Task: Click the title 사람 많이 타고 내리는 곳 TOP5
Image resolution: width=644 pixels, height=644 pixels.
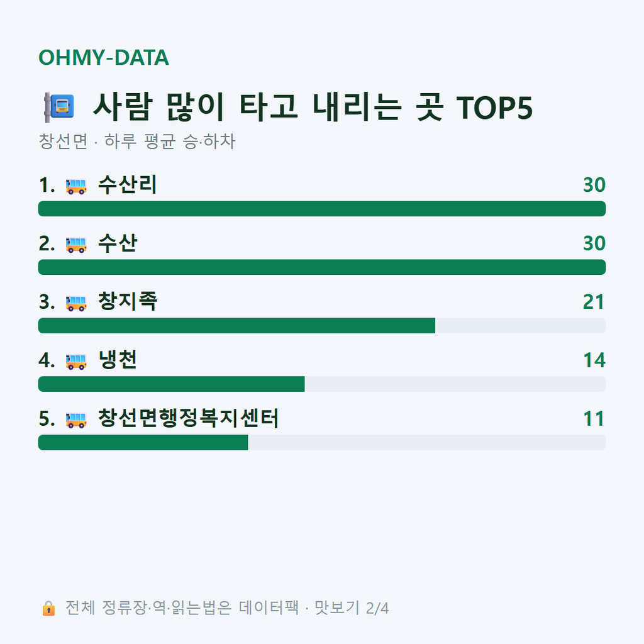Action: click(313, 107)
